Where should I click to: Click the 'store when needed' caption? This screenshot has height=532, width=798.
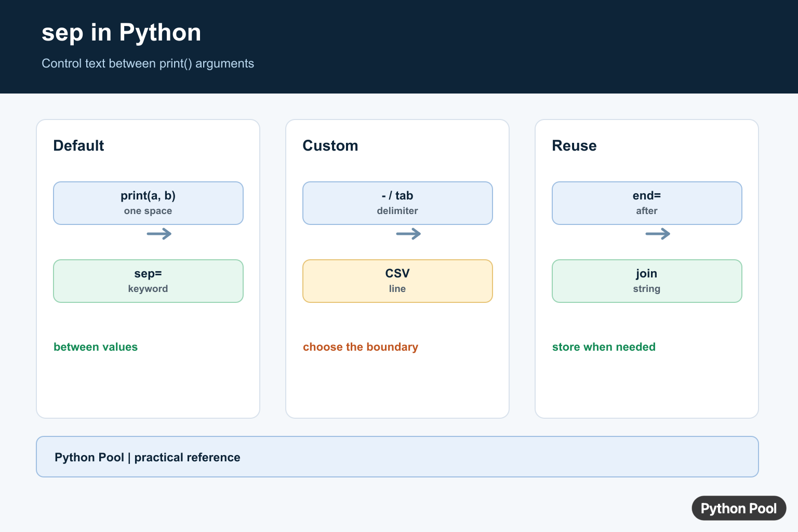(x=604, y=347)
